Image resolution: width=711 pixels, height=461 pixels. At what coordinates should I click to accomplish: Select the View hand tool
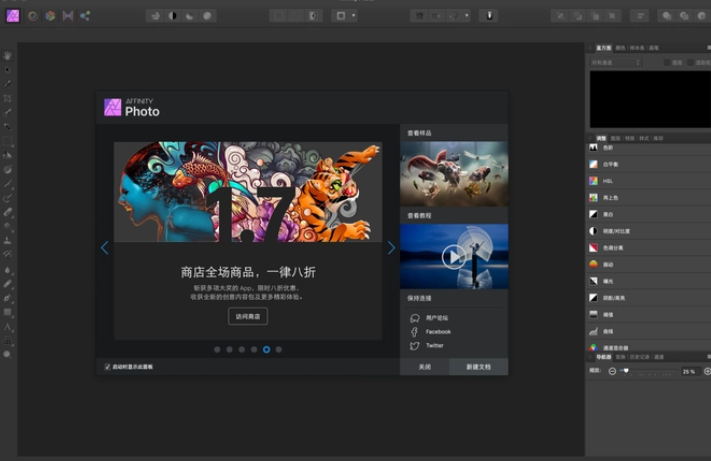[x=8, y=55]
